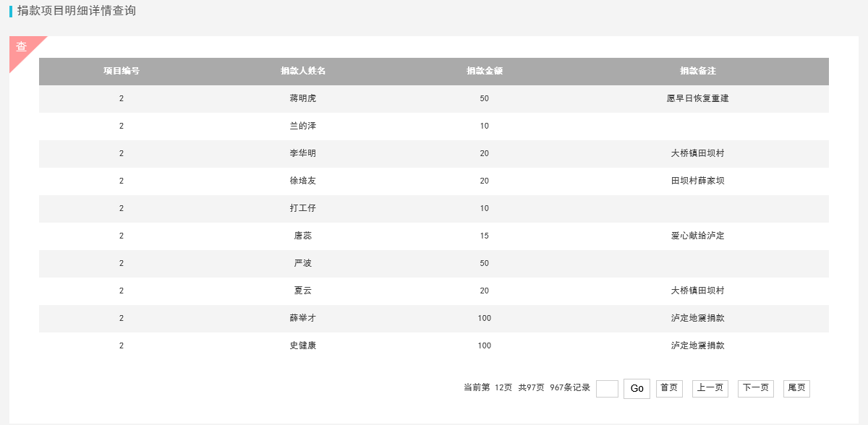Go to first page with 首页
This screenshot has width=868, height=425.
pos(669,388)
